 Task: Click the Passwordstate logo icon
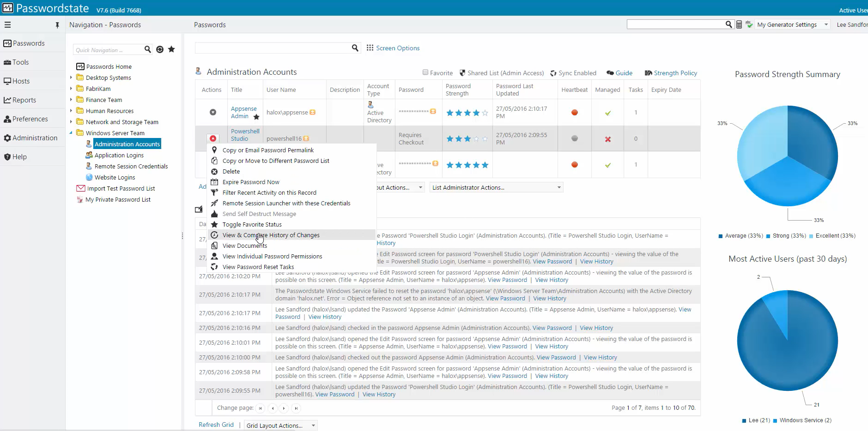click(8, 8)
